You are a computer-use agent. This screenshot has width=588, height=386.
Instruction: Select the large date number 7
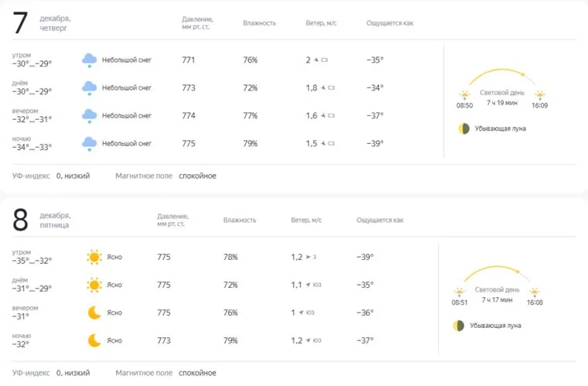click(21, 23)
